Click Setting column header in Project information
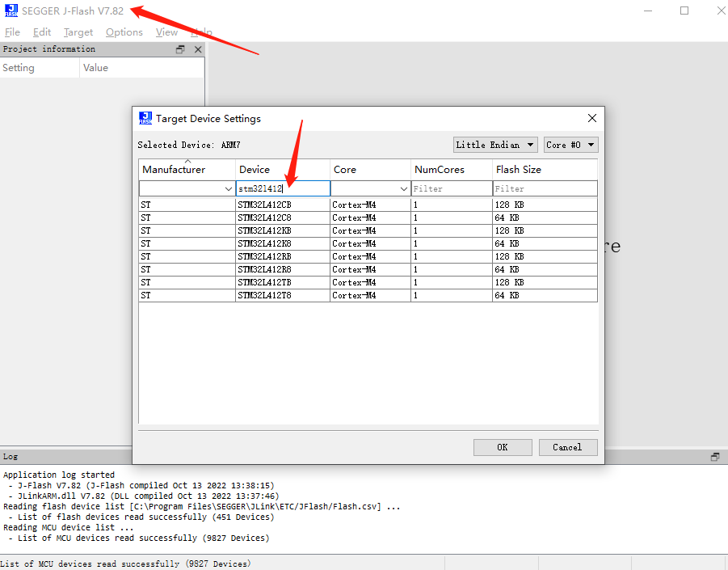Screen dimensions: 728x570 [x=40, y=68]
